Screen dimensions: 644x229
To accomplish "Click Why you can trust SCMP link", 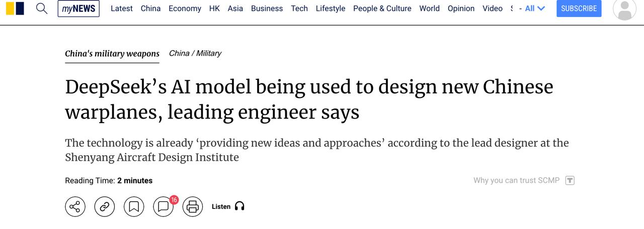I will pos(516,180).
